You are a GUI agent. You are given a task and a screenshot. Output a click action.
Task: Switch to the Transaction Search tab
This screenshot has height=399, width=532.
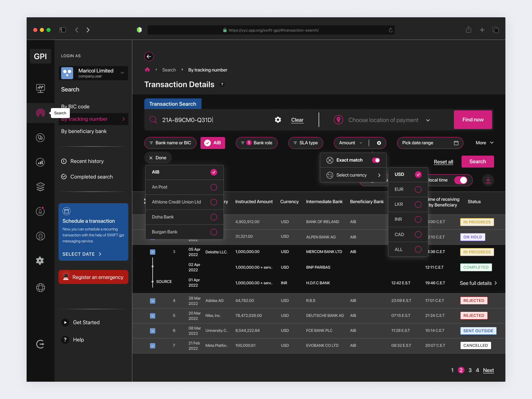173,104
